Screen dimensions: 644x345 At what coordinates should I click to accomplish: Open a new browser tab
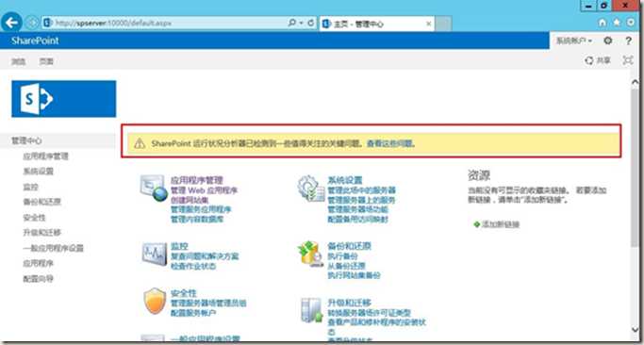click(x=443, y=24)
